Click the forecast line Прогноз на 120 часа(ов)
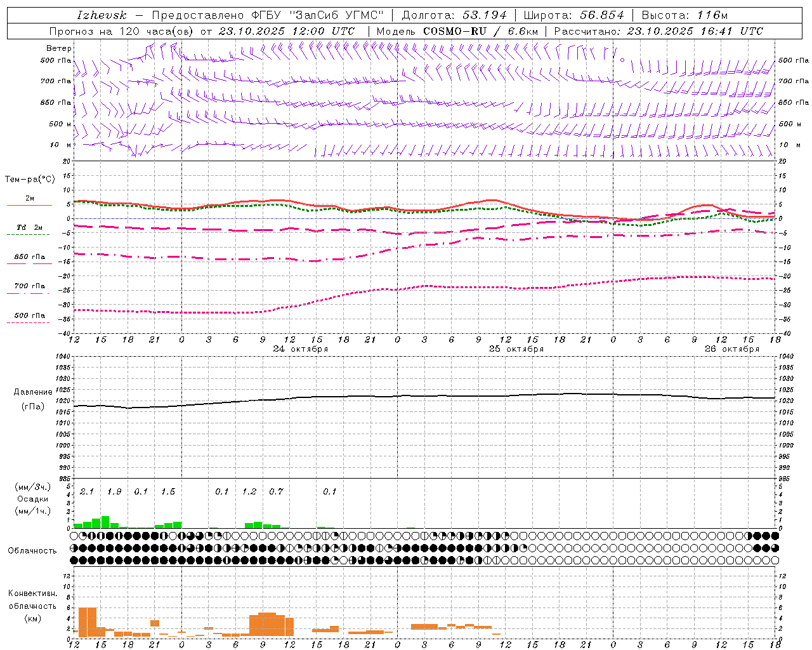Screen dimensions: 812x650 (122, 31)
